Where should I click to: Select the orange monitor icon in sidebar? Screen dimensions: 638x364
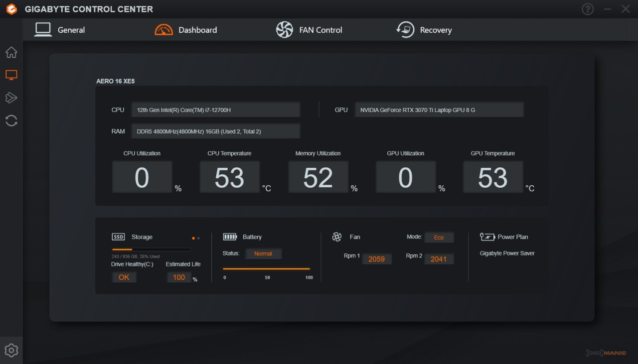[11, 75]
